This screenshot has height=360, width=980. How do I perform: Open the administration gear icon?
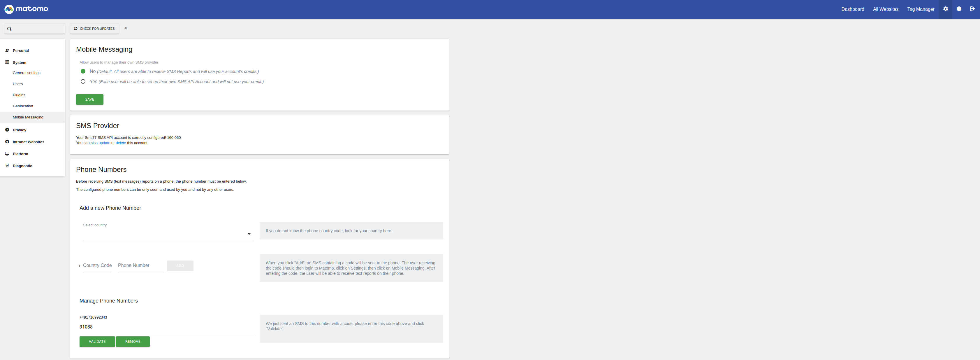coord(945,9)
